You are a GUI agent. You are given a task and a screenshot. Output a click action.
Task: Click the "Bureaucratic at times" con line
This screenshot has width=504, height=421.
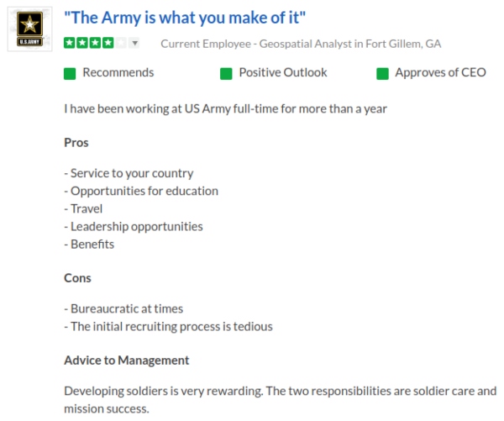point(123,309)
